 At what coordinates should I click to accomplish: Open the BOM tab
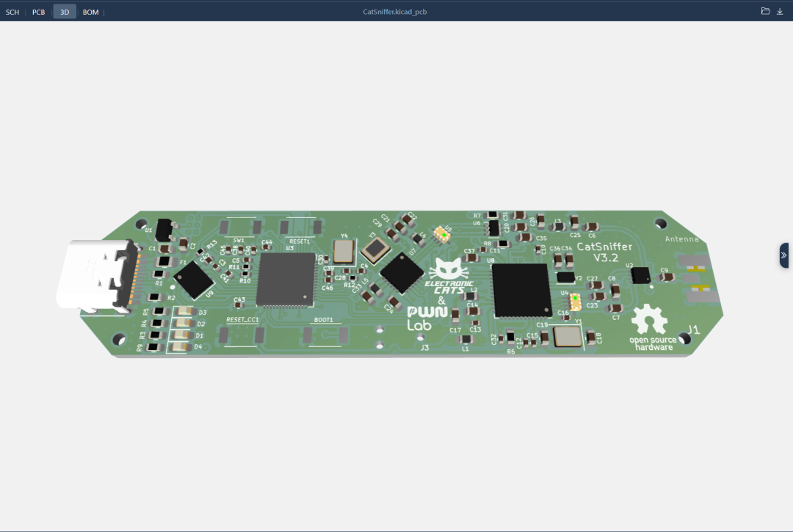coord(90,12)
